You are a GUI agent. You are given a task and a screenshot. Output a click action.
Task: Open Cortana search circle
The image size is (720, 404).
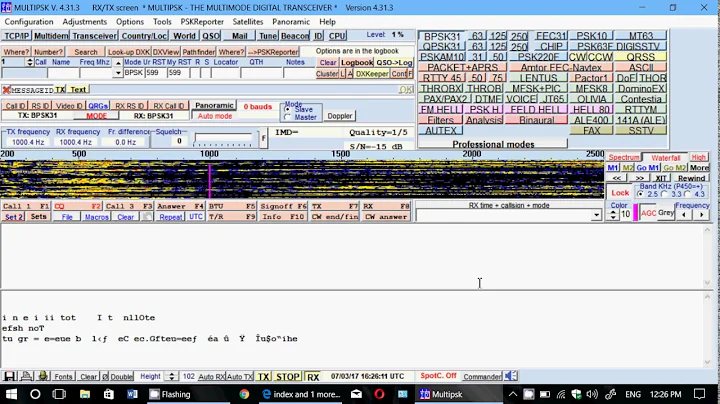point(35,394)
